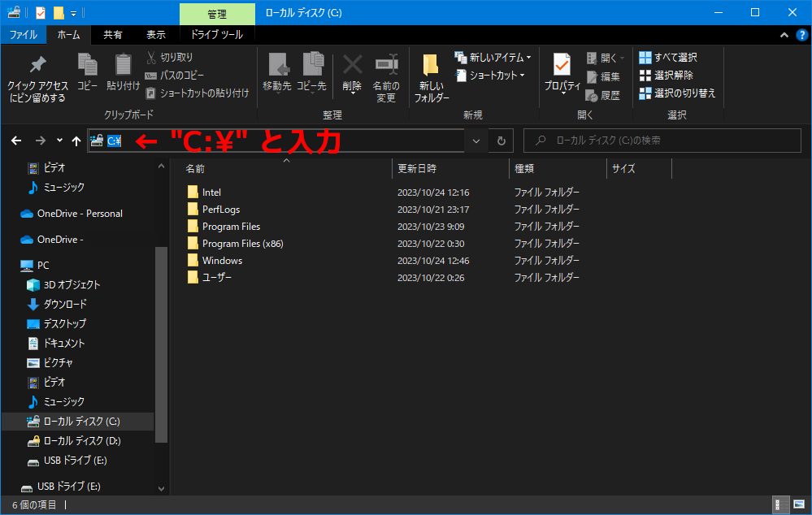Click the ローカル ディスク (C:) search box
This screenshot has height=515, width=812.
662,141
